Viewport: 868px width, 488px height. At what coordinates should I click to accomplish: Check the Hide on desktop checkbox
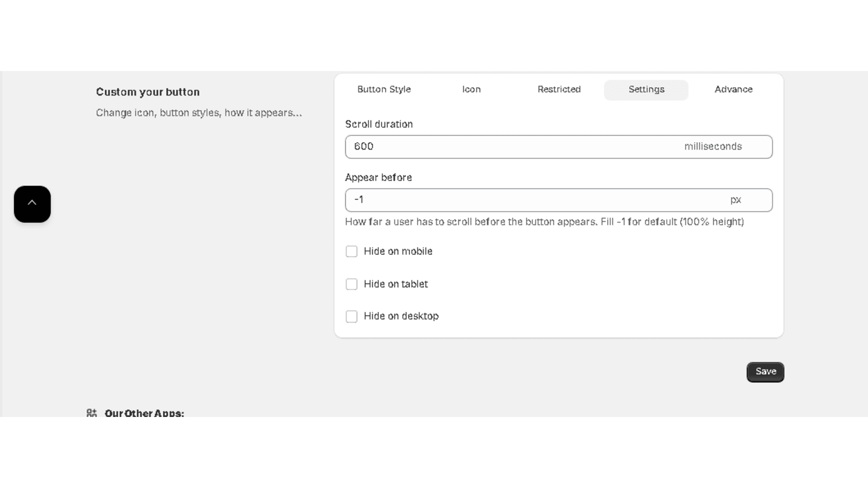[x=352, y=316]
